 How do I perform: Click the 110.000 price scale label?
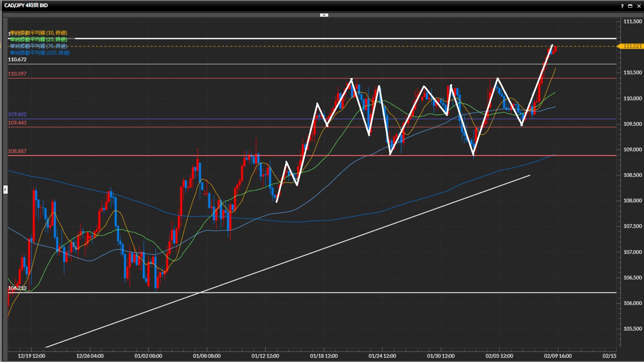(632, 98)
